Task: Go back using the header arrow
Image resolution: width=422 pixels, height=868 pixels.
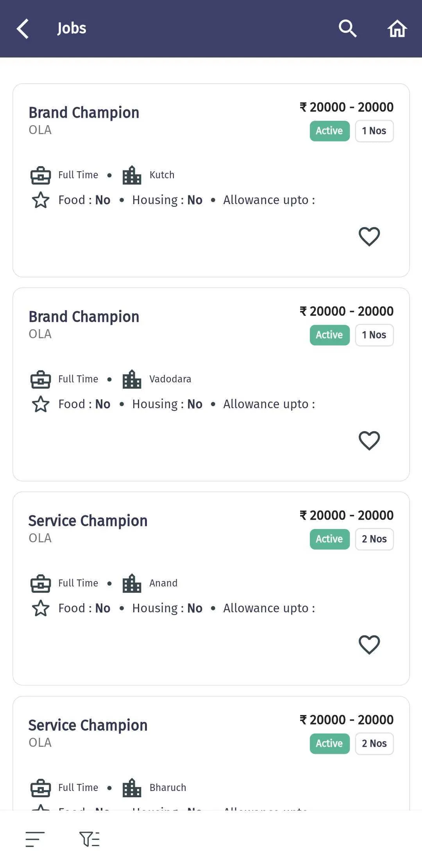Action: click(x=23, y=29)
